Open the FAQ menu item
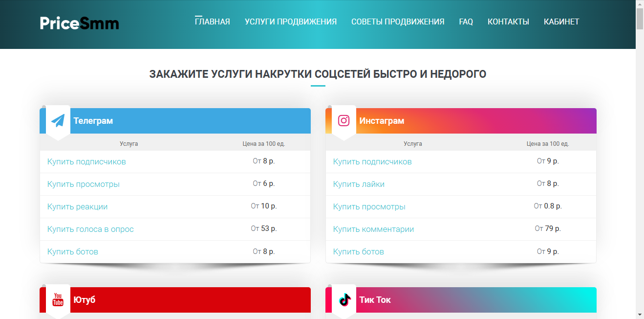Image resolution: width=644 pixels, height=319 pixels. [466, 22]
